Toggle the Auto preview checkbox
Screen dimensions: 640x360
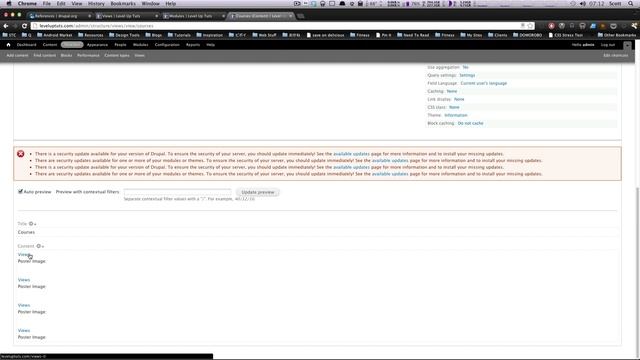(20, 191)
